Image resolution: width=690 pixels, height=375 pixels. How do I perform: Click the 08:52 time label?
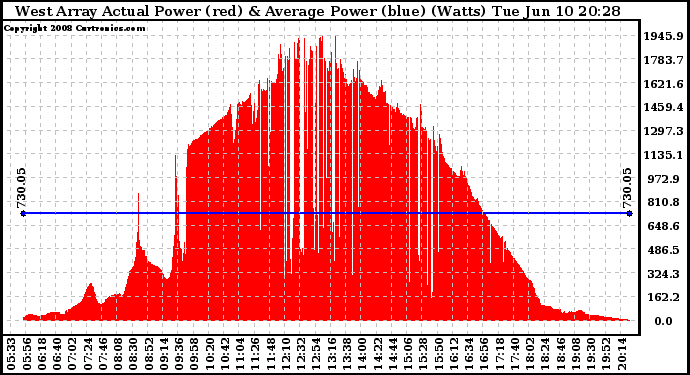coord(148,354)
